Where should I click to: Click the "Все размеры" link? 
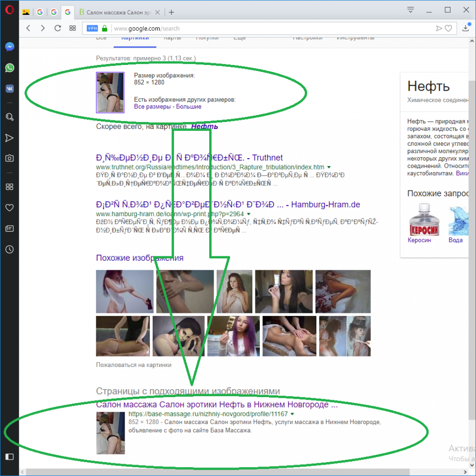[x=152, y=107]
